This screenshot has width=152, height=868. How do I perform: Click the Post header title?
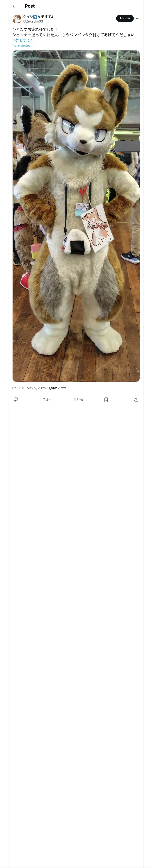click(x=30, y=6)
